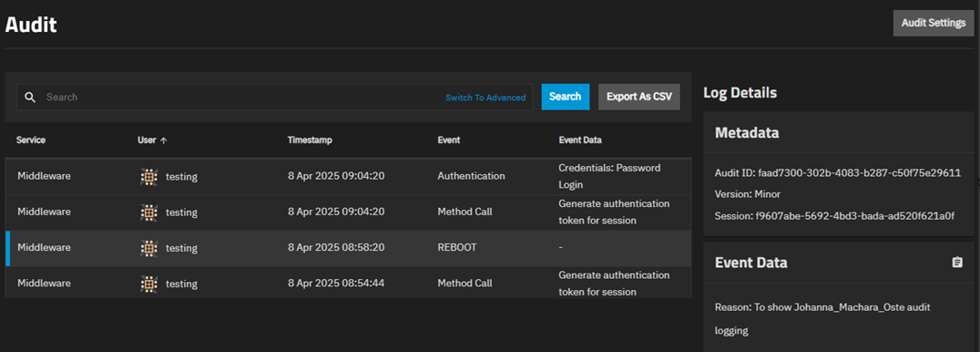
Task: Click avatar icon in REBOOT row
Action: coord(148,248)
